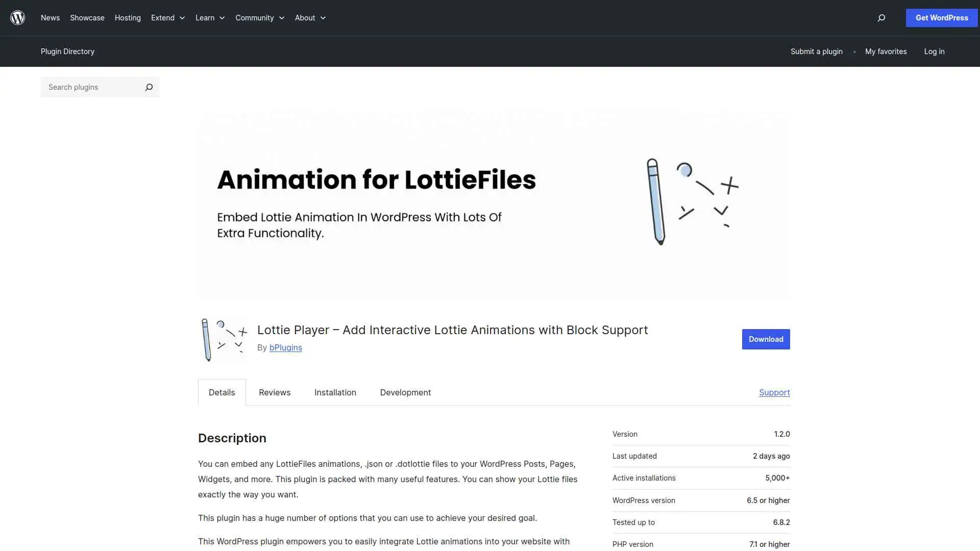
Task: Open the Support link
Action: (x=774, y=392)
